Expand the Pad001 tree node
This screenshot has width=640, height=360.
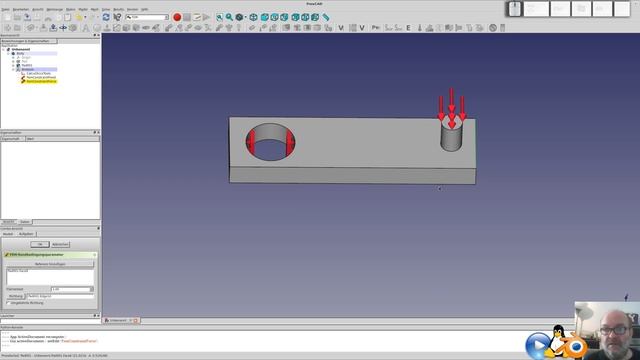(13, 65)
